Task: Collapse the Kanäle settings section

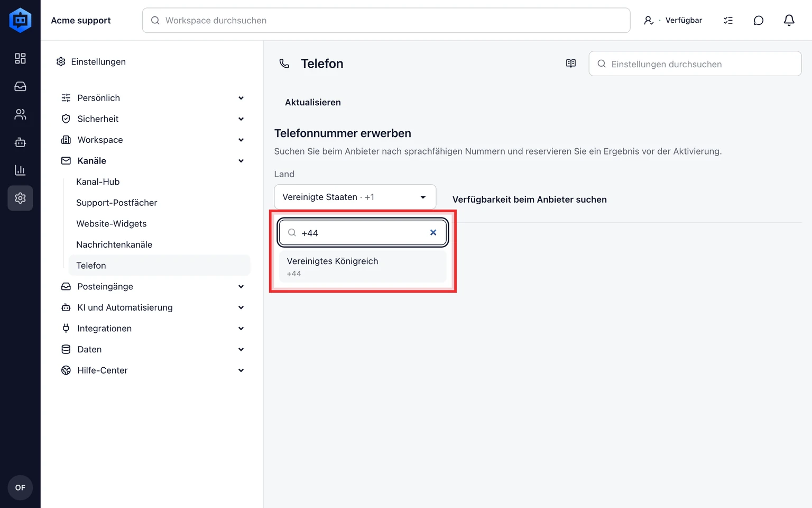Action: pos(153,161)
